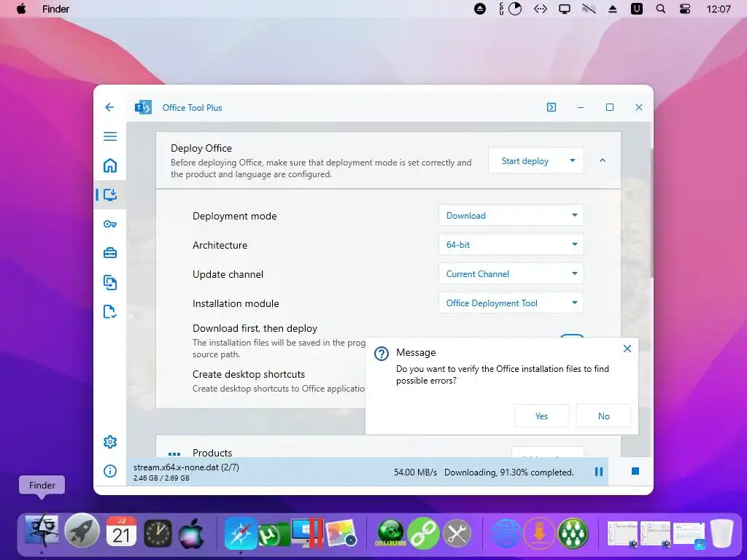Open Finder from the dock
The height and width of the screenshot is (560, 747).
coord(42,530)
